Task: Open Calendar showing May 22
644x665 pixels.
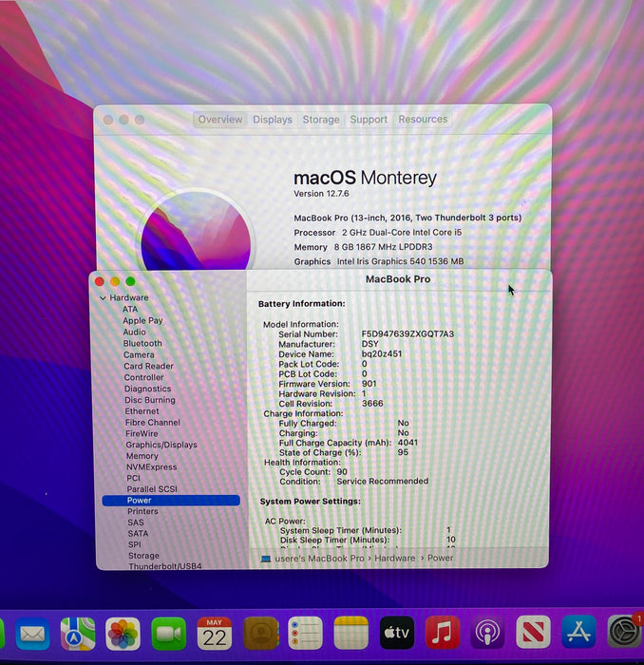Action: point(214,634)
